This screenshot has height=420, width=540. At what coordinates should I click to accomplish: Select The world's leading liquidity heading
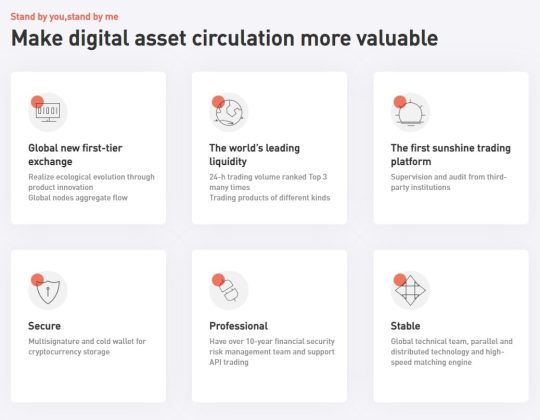pos(255,155)
